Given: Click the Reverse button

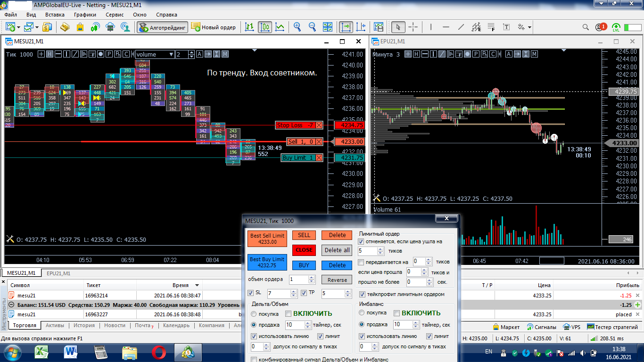Looking at the screenshot, I should (x=337, y=280).
